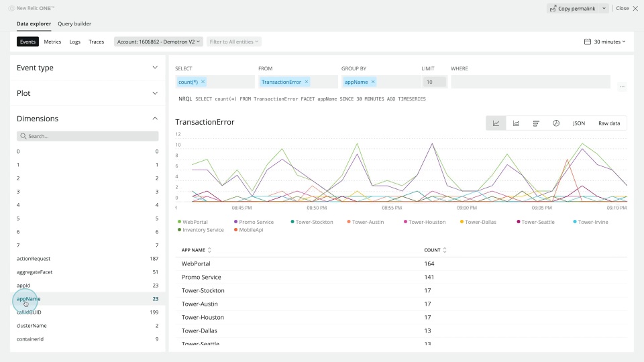
Task: Select the aggregateFacet dimension
Action: click(87, 272)
